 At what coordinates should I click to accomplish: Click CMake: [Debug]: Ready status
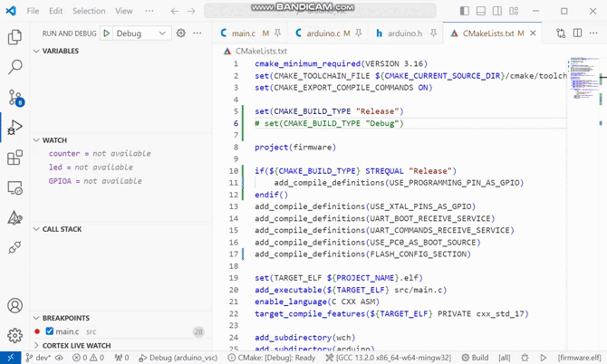coord(272,358)
